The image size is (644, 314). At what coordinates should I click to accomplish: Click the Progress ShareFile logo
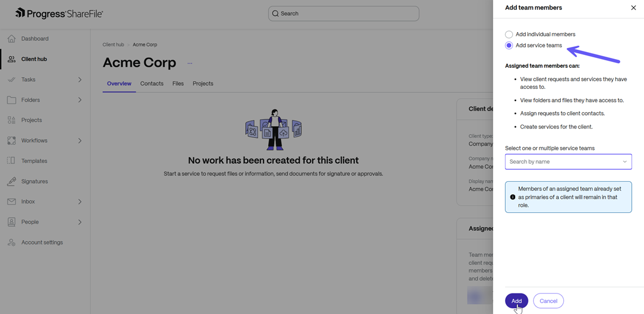(x=59, y=13)
